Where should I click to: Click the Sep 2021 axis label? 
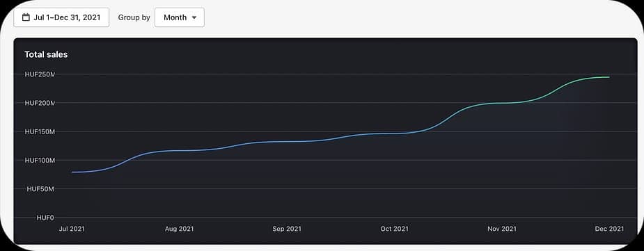click(287, 229)
